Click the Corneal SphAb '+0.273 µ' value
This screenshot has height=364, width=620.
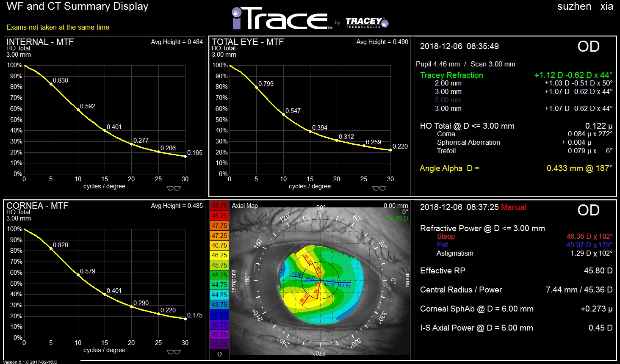click(x=596, y=309)
